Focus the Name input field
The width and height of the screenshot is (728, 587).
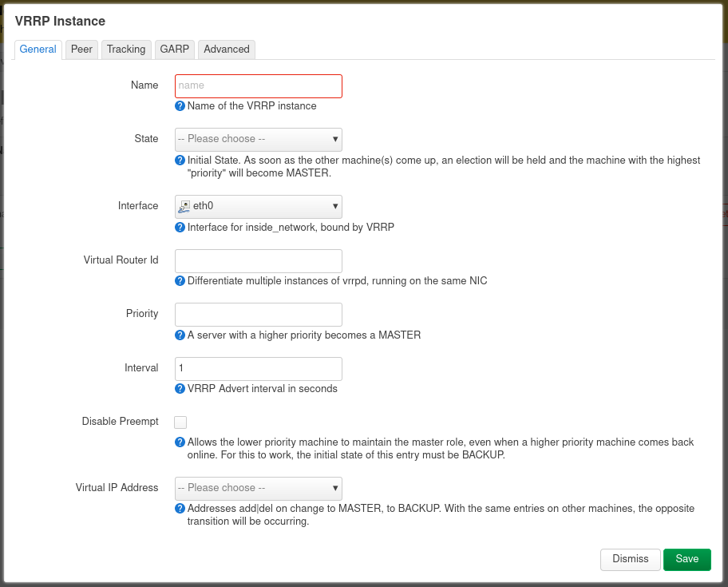click(259, 86)
